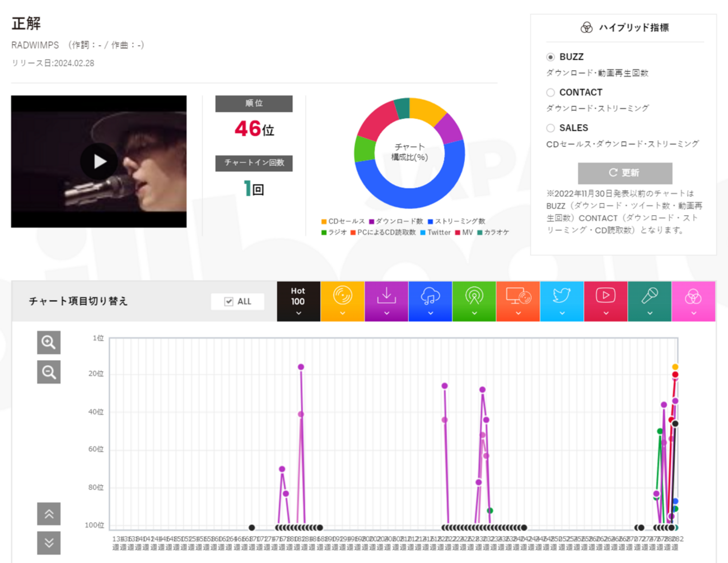Select the CONTACT radio button

(x=550, y=92)
